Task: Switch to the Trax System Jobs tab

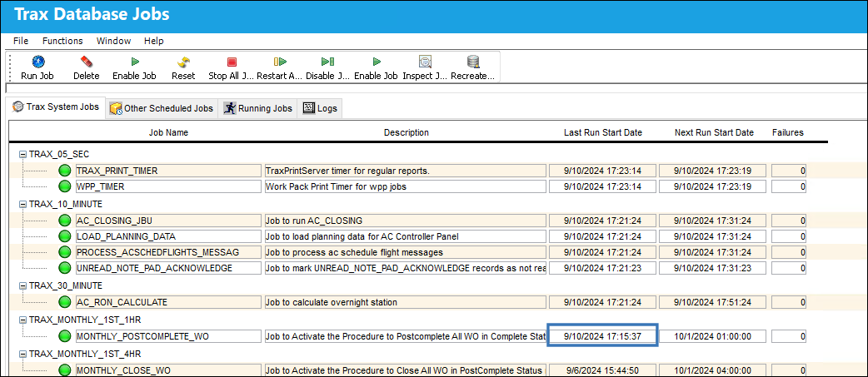Action: (x=55, y=107)
